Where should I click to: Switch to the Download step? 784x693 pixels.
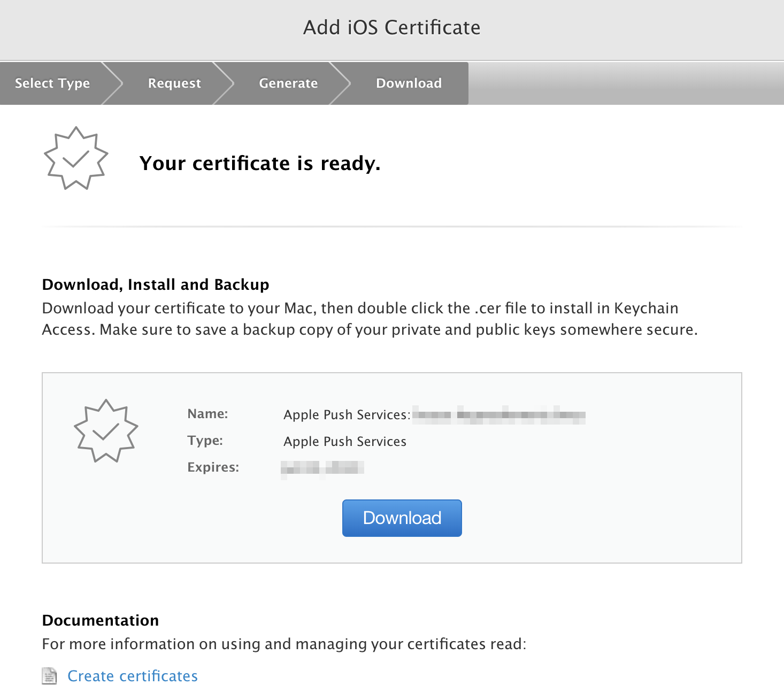coord(409,83)
